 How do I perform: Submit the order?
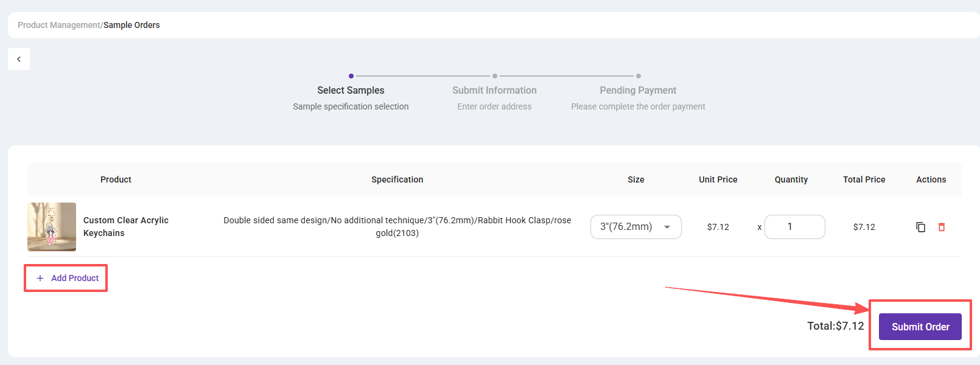[x=920, y=327]
